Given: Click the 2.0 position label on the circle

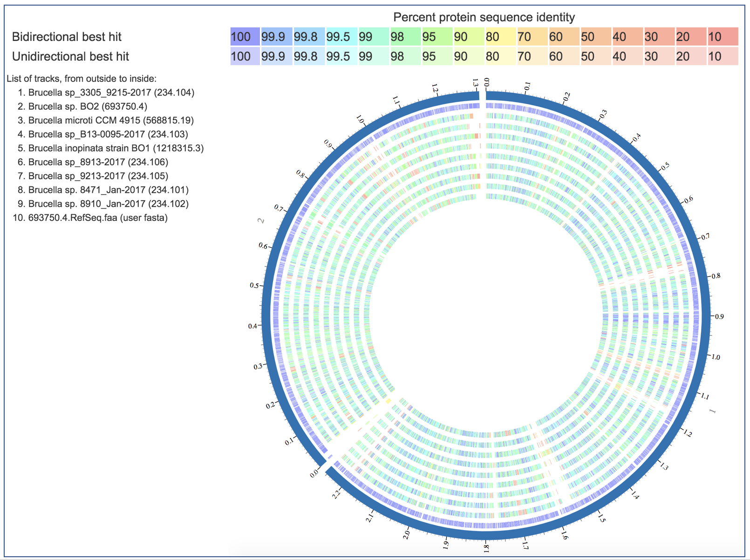Looking at the screenshot, I should coord(407,534).
